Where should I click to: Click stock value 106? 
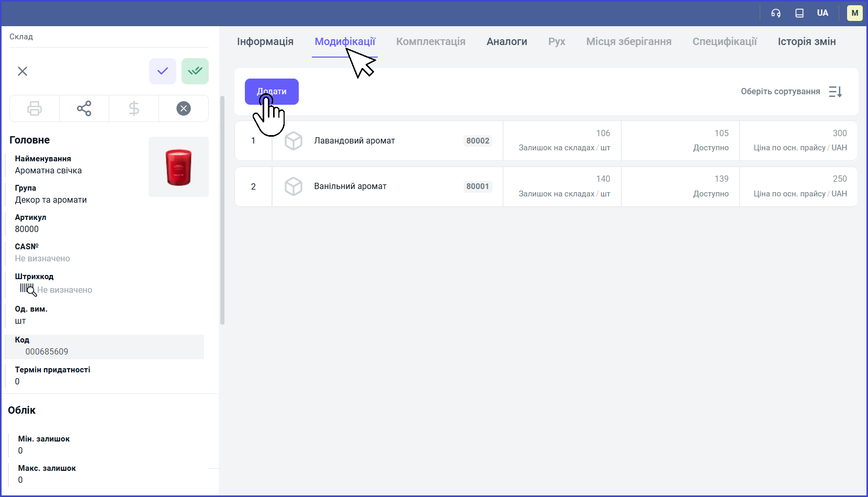pos(603,133)
